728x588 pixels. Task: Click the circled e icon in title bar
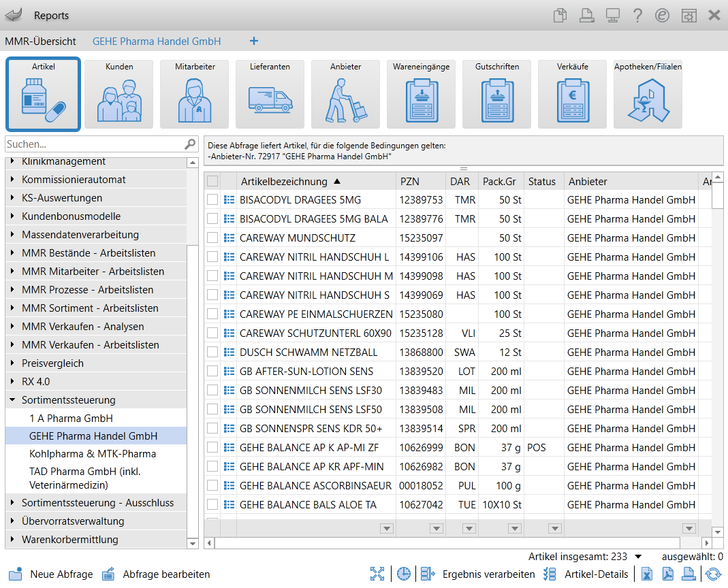662,16
